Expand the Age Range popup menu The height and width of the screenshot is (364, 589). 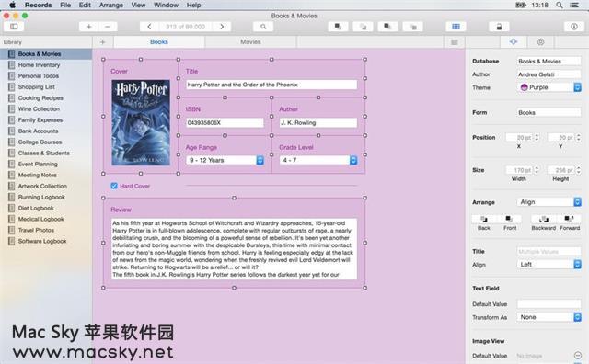pyautogui.click(x=225, y=160)
